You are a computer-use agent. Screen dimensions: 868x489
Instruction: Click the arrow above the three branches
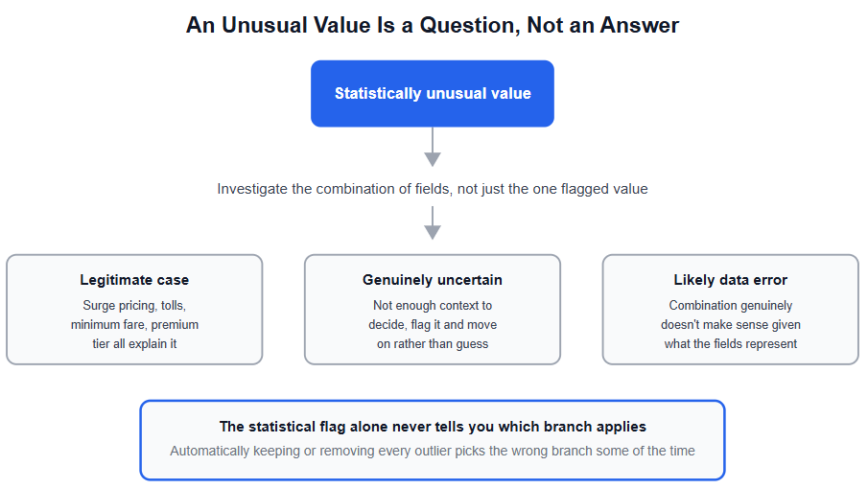pos(433,222)
